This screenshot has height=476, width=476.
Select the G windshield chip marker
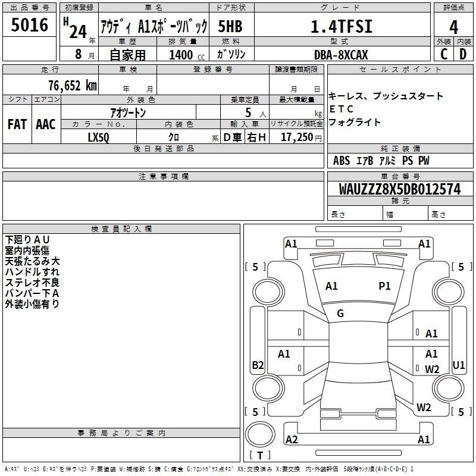click(340, 314)
